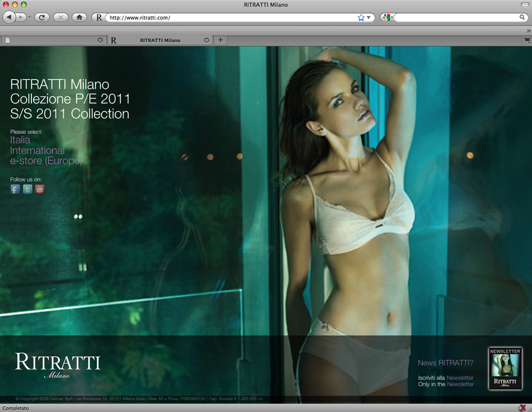Open Newsletter link after Iscriviti alla
Viewport: 532px width, 412px height.
(x=460, y=378)
